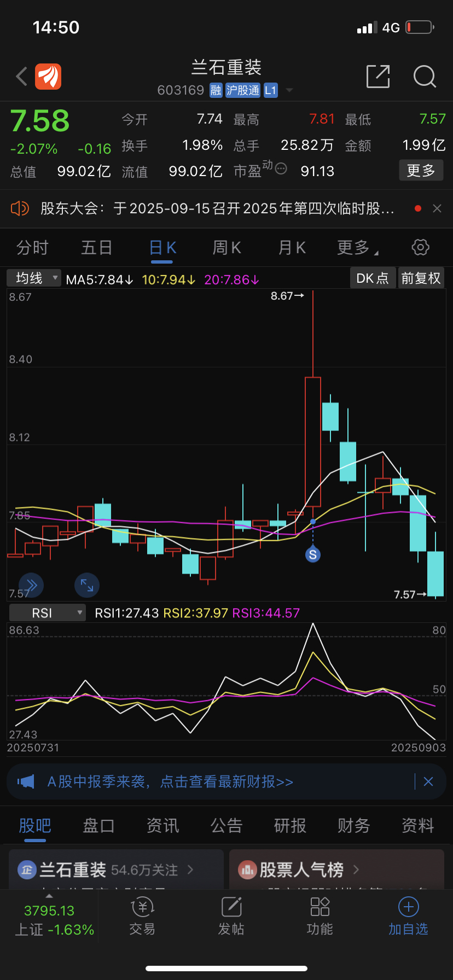Tap the 7.58 current price

tap(40, 121)
